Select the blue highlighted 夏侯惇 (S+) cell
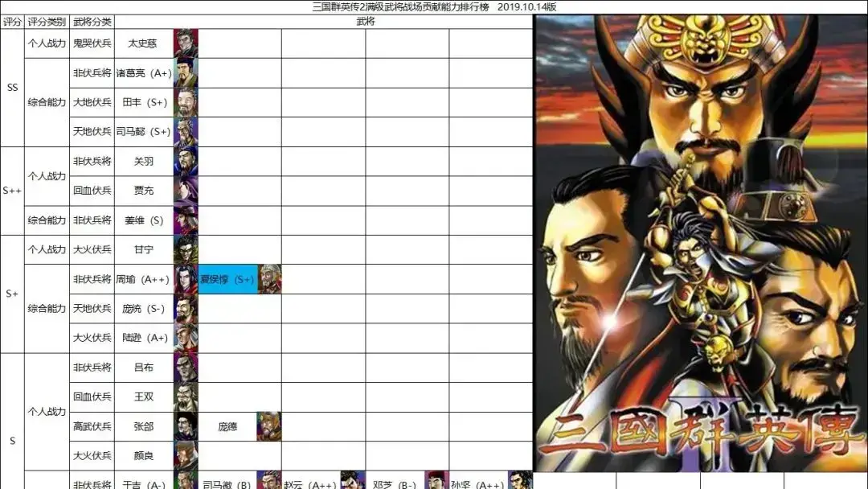This screenshot has width=868, height=489. click(227, 279)
